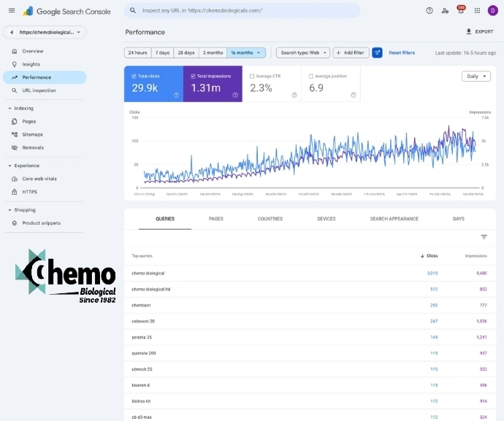Click the users and permissions icon
This screenshot has height=421, width=504.
(446, 11)
